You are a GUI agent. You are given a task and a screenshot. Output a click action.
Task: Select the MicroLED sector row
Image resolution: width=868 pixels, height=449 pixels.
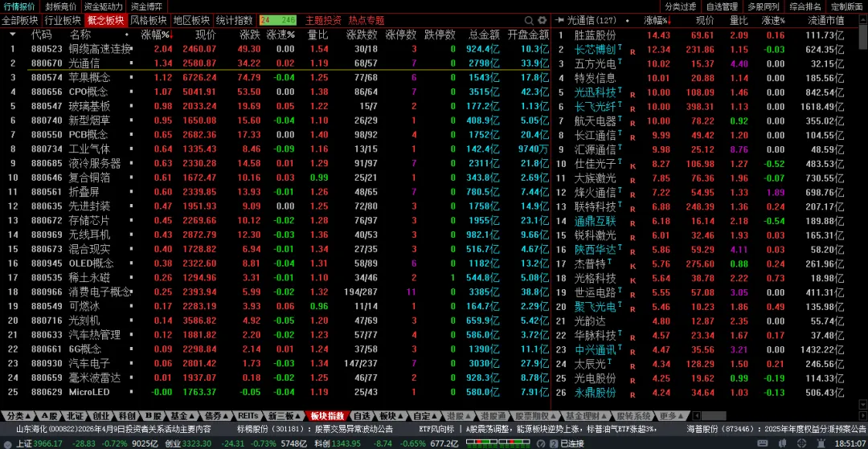[275, 392]
